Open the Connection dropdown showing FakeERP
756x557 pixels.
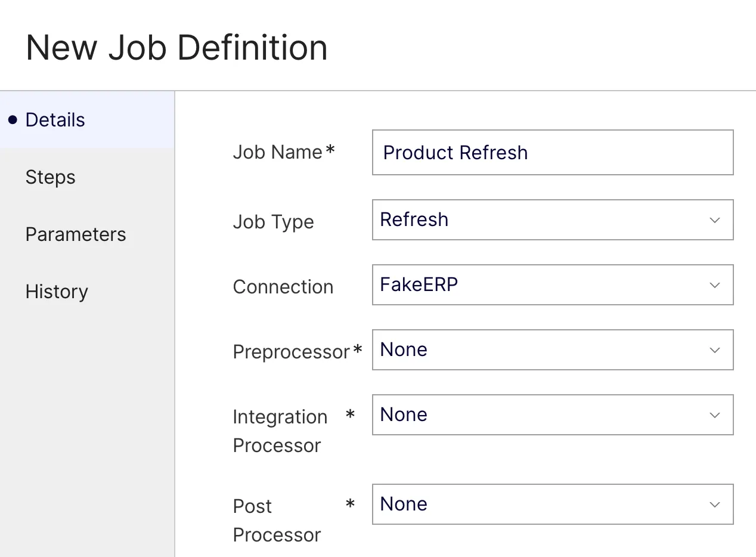[553, 285]
